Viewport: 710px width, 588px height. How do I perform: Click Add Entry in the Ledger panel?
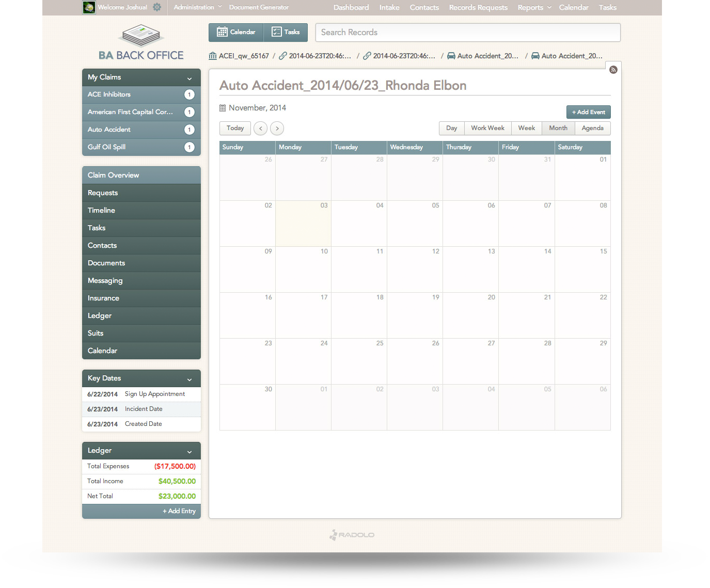(179, 511)
